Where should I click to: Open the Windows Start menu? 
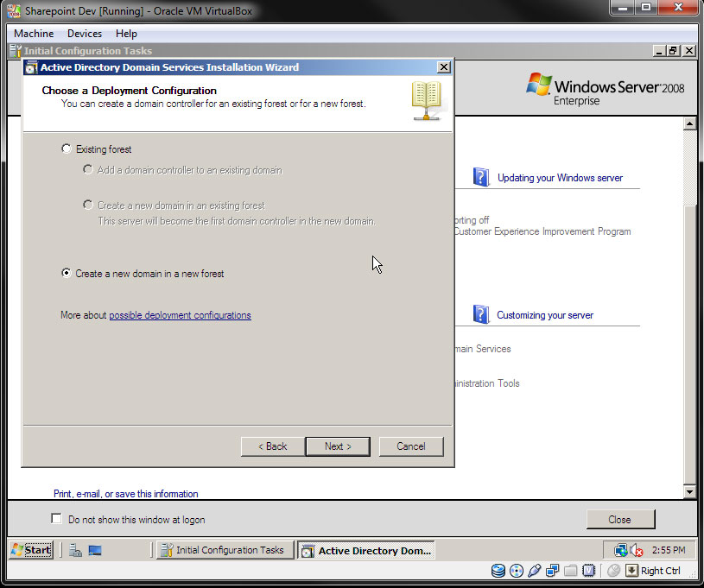pyautogui.click(x=31, y=550)
